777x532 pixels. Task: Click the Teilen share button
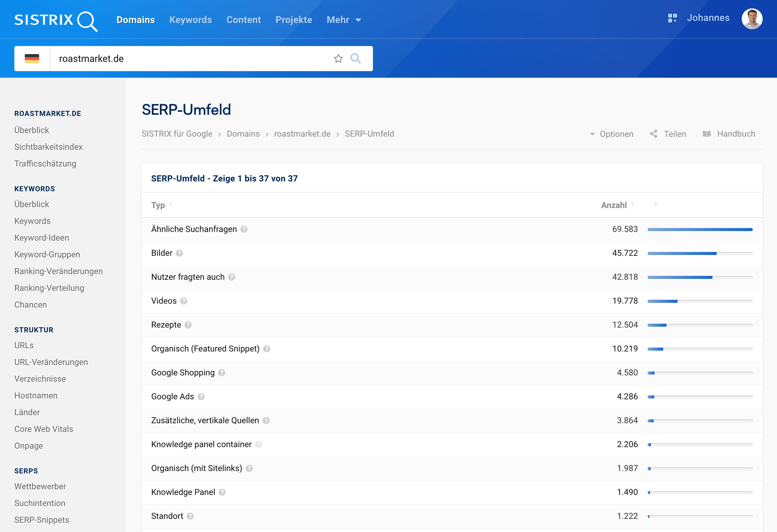[668, 134]
